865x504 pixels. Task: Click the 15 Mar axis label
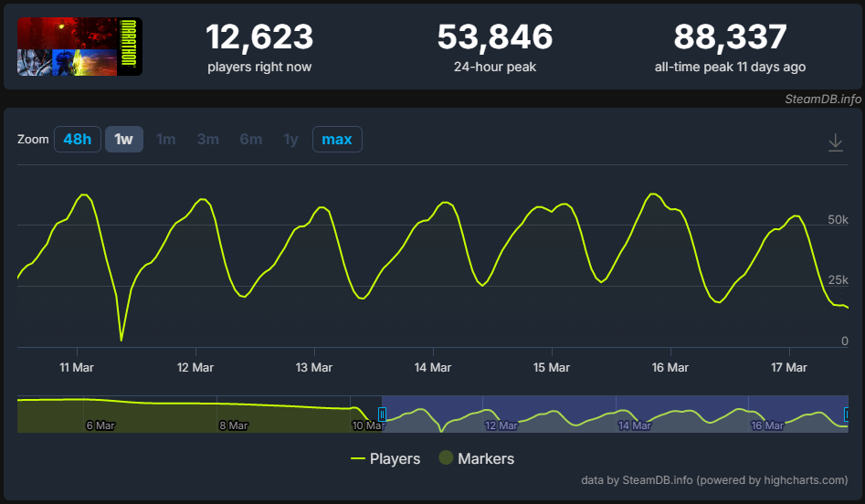pyautogui.click(x=551, y=368)
